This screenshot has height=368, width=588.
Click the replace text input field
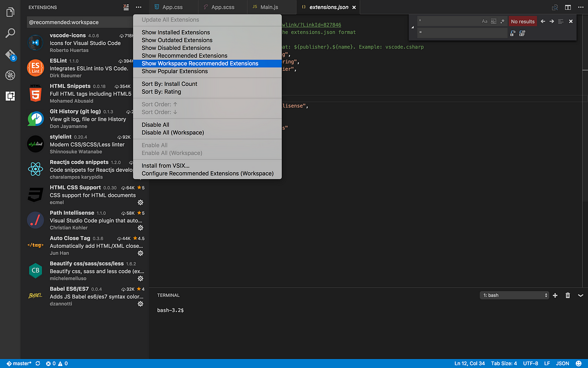click(463, 33)
